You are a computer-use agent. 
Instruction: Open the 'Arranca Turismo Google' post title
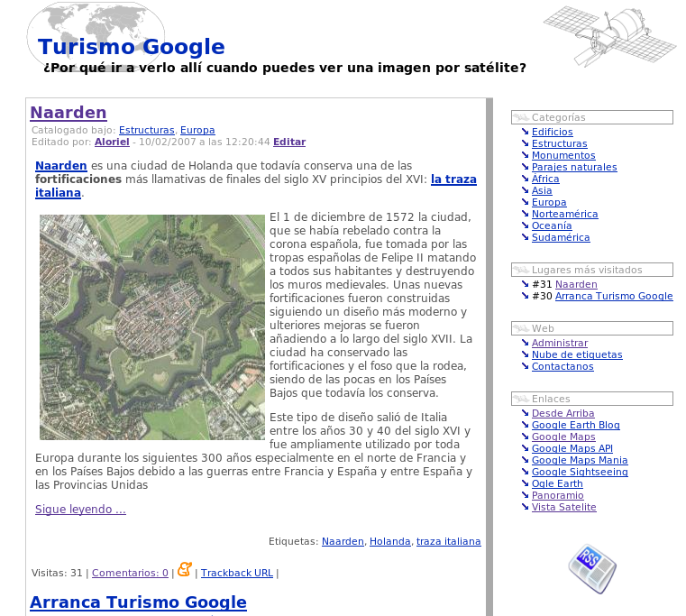pos(138,602)
